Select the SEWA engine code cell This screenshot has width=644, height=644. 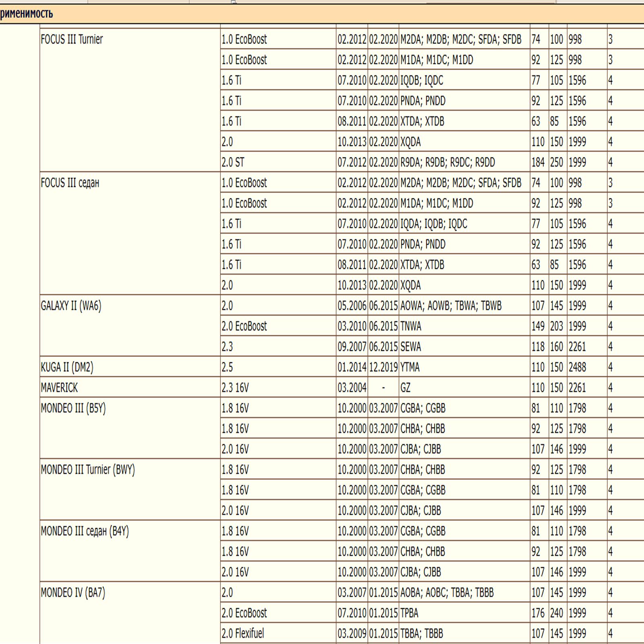coord(411,347)
